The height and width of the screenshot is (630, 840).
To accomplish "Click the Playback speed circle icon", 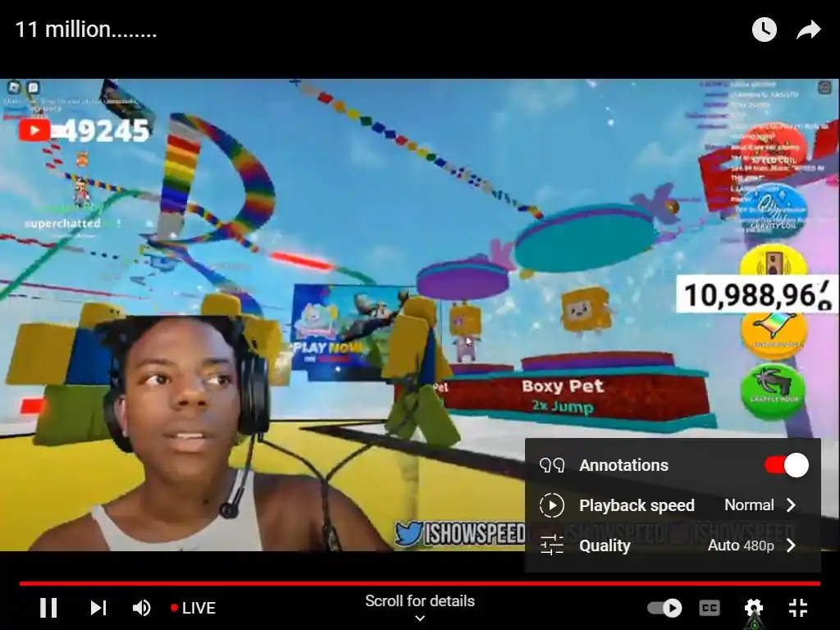I will click(552, 505).
